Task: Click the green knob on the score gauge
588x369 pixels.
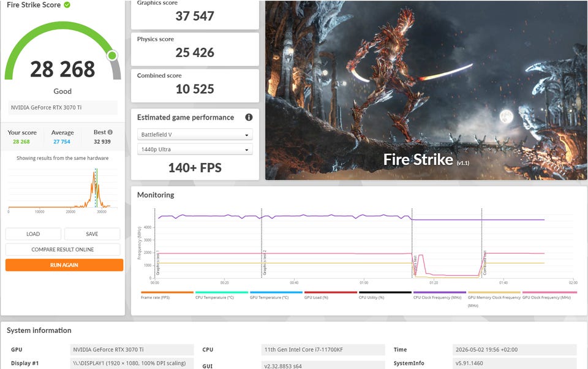Action: tap(112, 56)
